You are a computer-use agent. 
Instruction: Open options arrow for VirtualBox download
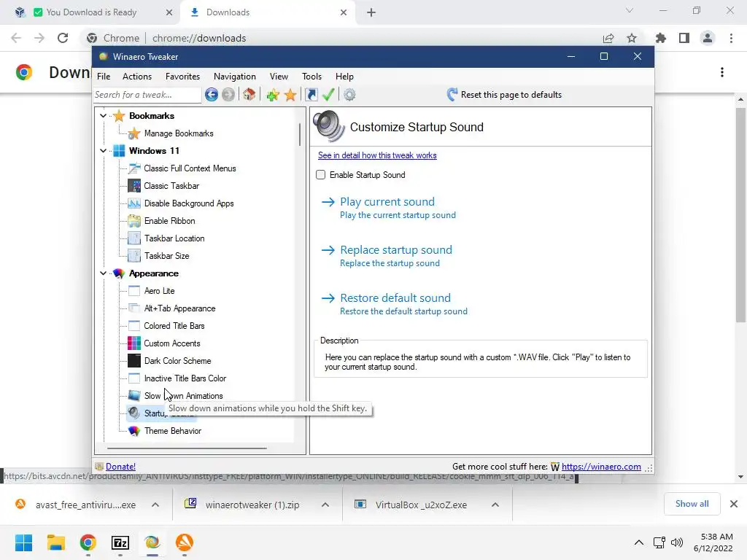pyautogui.click(x=495, y=505)
